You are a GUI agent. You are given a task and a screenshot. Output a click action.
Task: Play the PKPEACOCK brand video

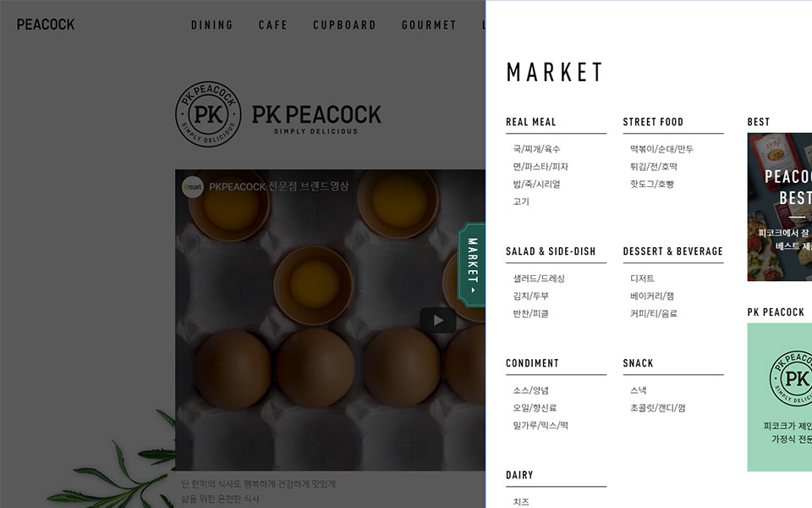(437, 320)
